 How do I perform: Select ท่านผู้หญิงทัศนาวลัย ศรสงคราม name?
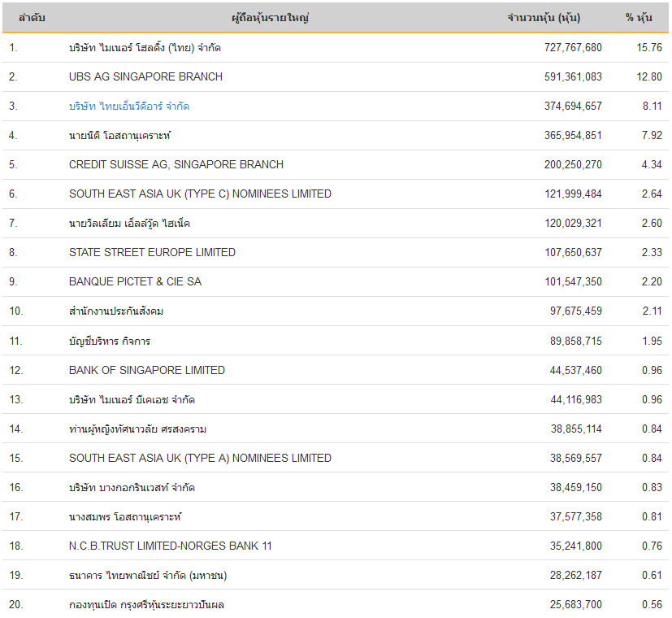(x=137, y=429)
